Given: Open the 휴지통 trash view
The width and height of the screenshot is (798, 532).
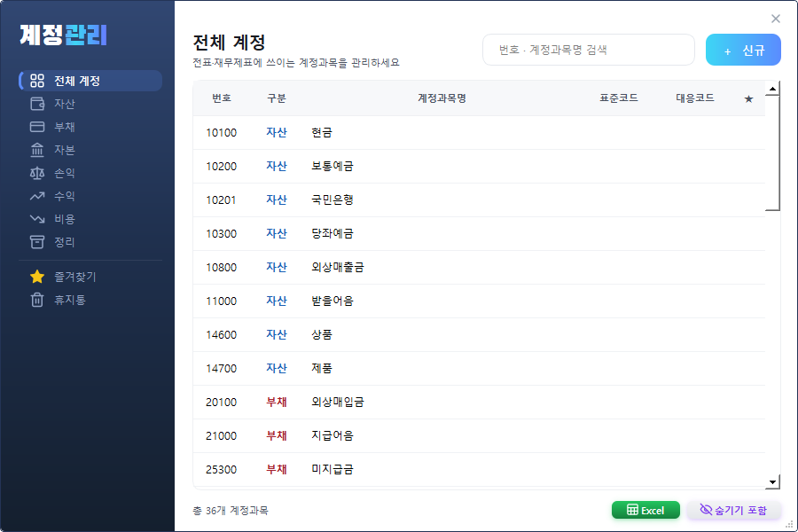Looking at the screenshot, I should [90, 300].
